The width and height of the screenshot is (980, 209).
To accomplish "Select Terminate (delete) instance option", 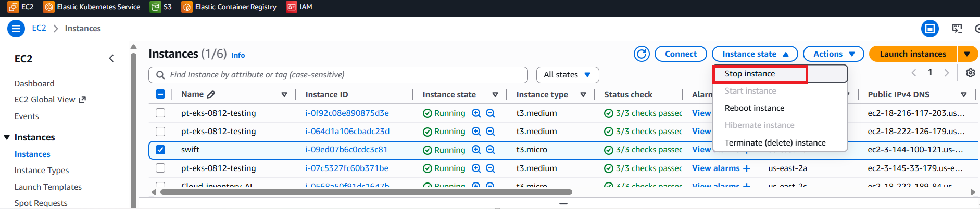I will click(775, 143).
